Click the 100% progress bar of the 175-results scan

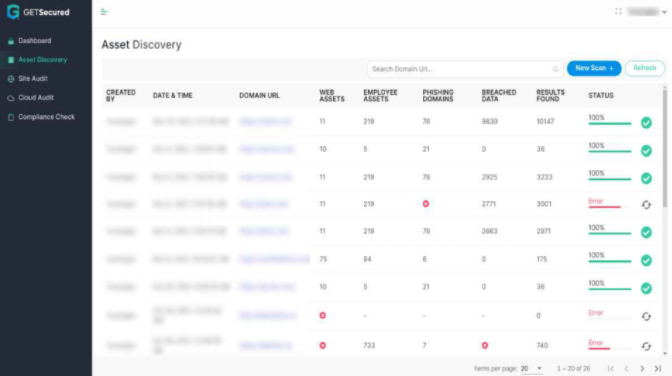609,261
